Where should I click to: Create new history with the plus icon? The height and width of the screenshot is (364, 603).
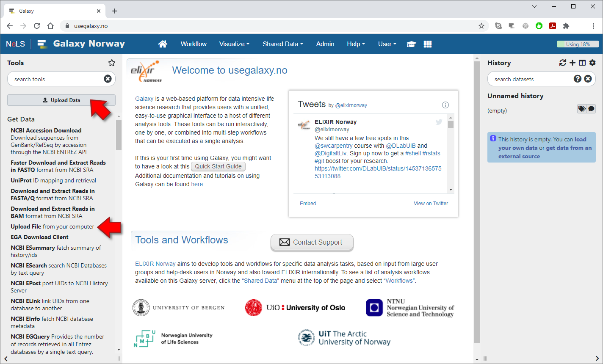point(573,63)
